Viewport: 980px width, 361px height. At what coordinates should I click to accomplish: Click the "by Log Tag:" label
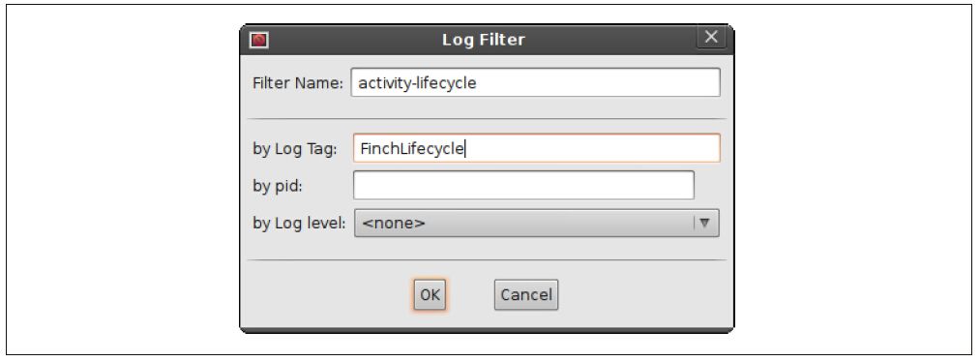pyautogui.click(x=294, y=149)
